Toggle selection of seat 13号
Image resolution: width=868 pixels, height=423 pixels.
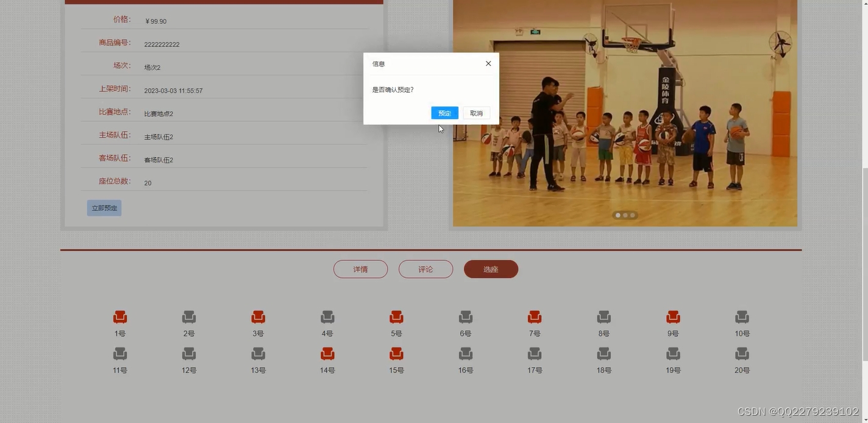[258, 353]
